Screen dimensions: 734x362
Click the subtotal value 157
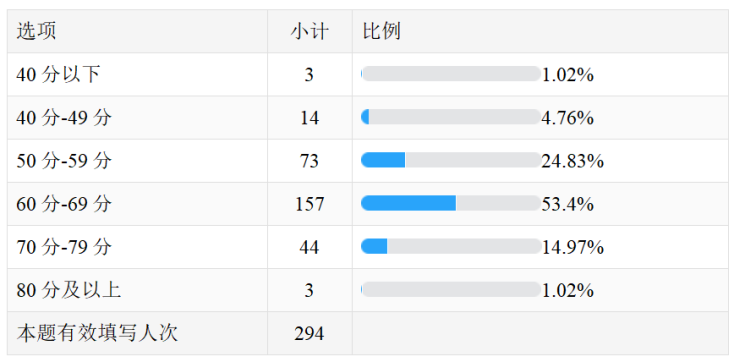(x=309, y=204)
